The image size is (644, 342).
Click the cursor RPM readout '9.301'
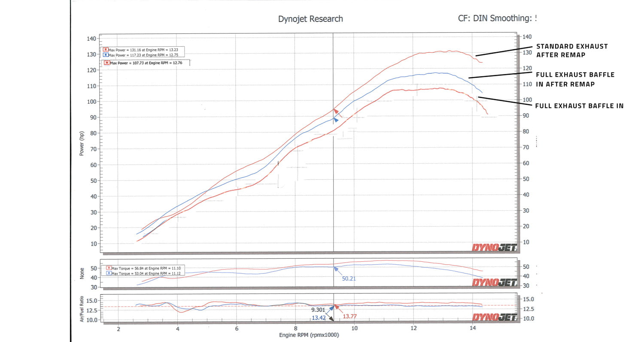319,309
